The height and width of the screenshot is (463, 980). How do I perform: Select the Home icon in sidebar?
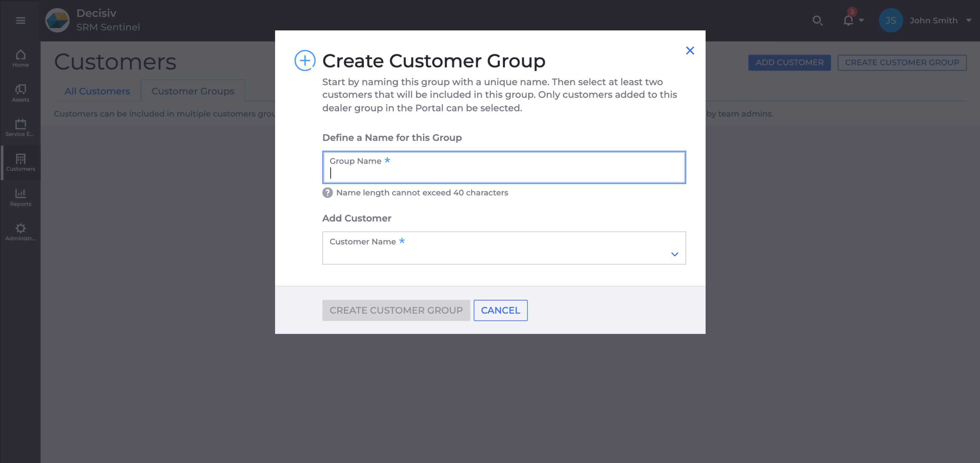pos(21,57)
